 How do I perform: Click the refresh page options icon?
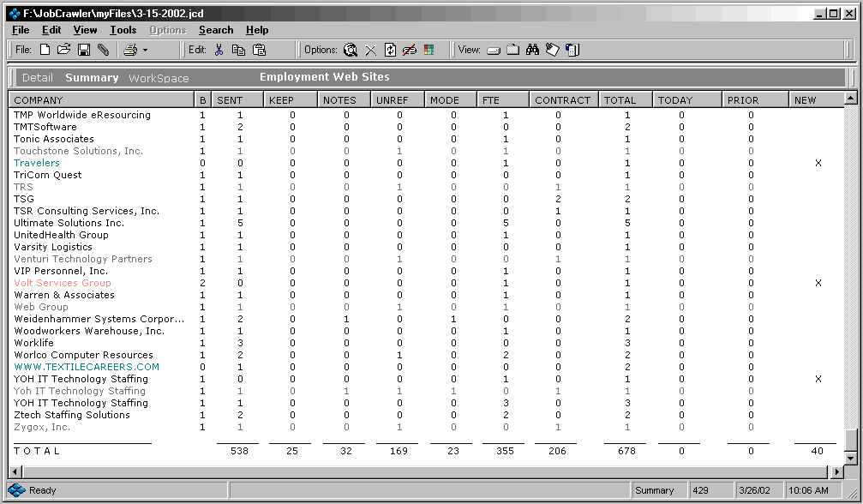point(390,50)
